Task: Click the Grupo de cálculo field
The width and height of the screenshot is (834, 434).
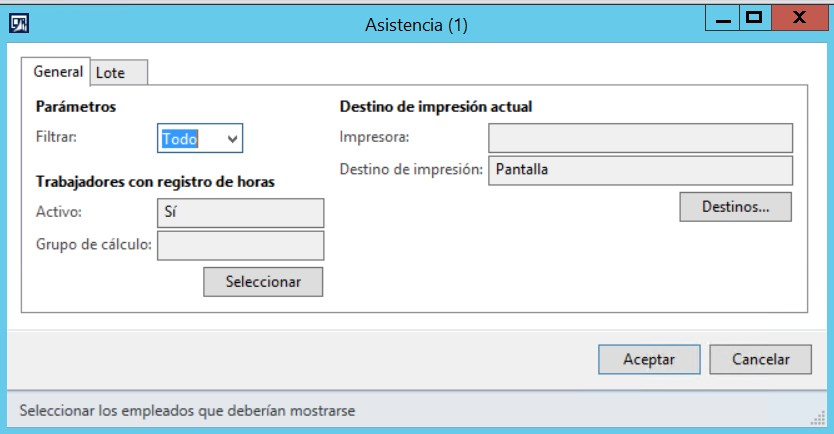Action: click(x=240, y=245)
